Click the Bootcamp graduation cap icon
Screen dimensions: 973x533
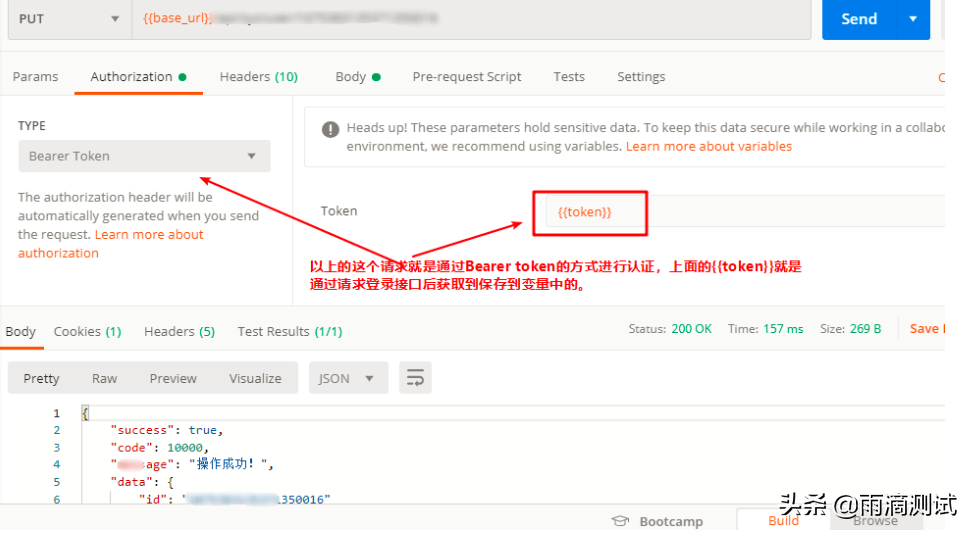click(620, 521)
